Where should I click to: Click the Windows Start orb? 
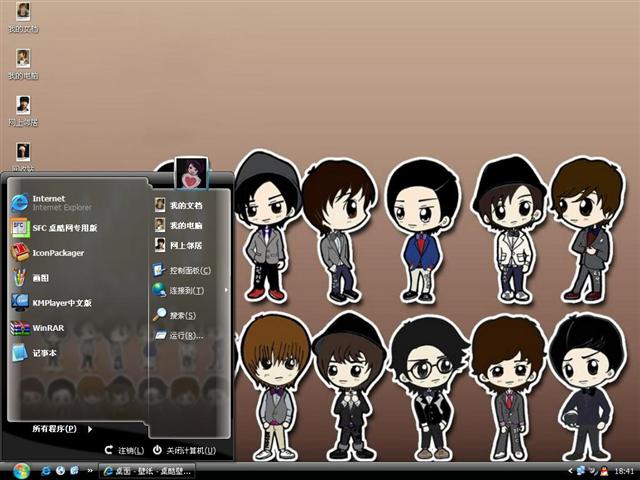(x=21, y=471)
